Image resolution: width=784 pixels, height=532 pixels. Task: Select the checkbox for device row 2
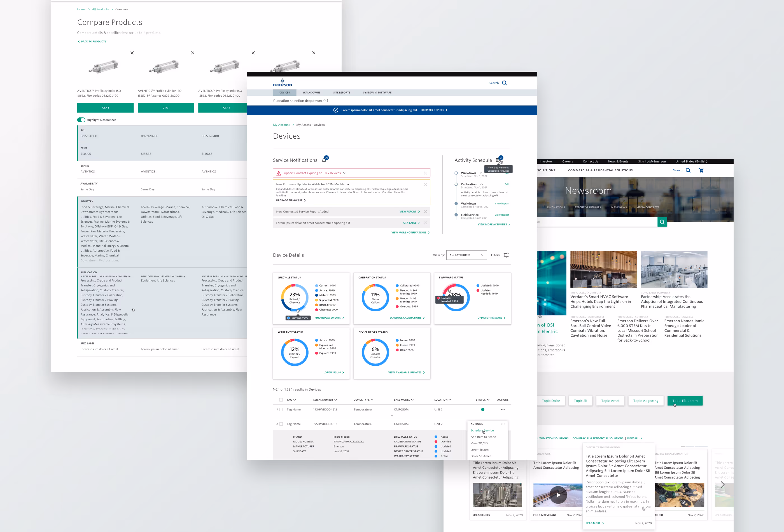click(281, 424)
